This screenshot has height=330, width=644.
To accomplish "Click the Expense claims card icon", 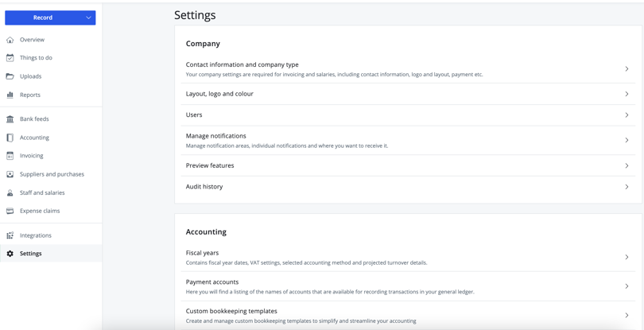I will coord(10,211).
